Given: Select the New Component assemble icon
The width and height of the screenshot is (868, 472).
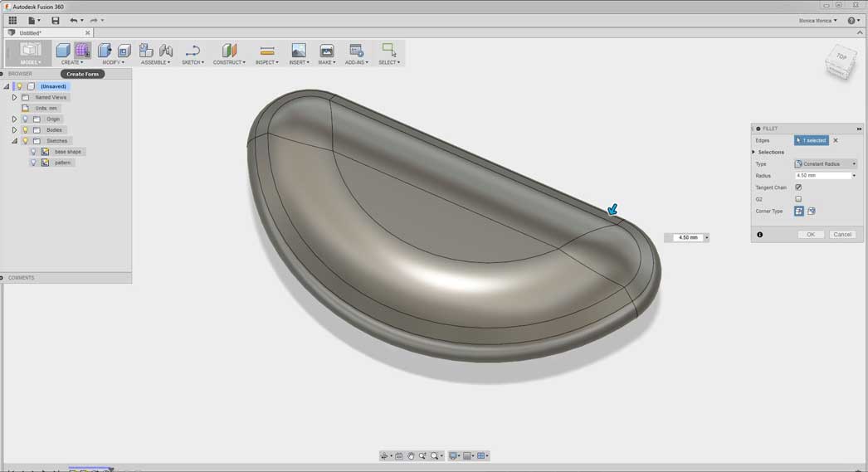Looking at the screenshot, I should pyautogui.click(x=145, y=51).
